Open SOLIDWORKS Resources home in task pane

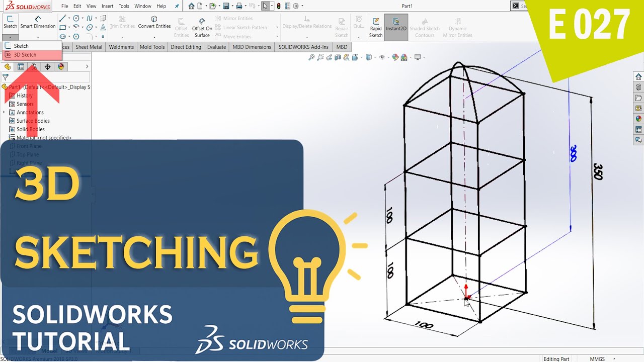point(638,76)
